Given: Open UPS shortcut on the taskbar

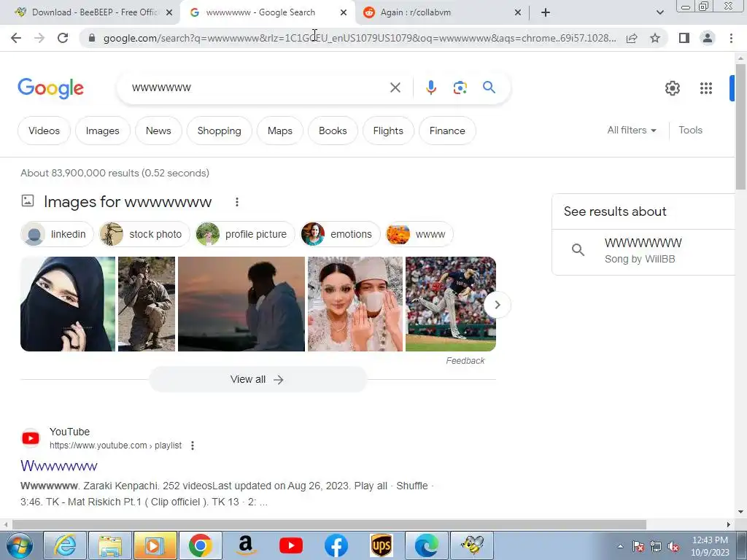Looking at the screenshot, I should [x=381, y=545].
